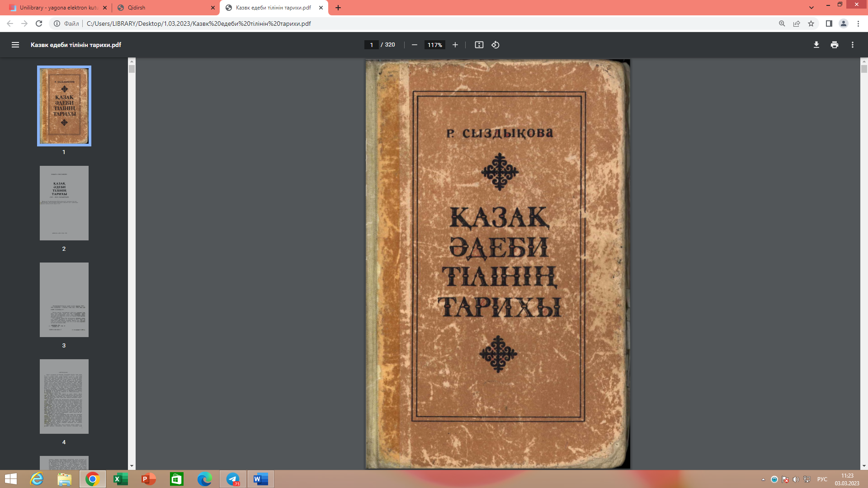This screenshot has width=868, height=488.
Task: Bookmark this page with the star
Action: [811, 23]
